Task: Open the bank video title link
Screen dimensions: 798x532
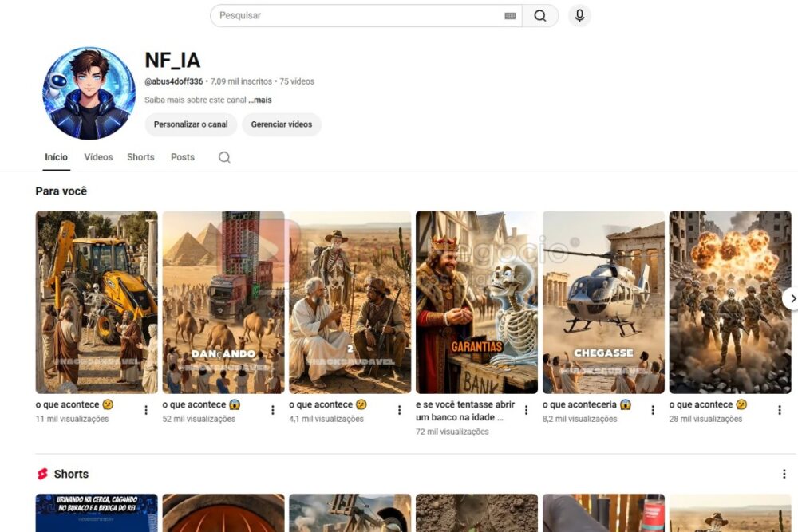Action: coord(465,411)
